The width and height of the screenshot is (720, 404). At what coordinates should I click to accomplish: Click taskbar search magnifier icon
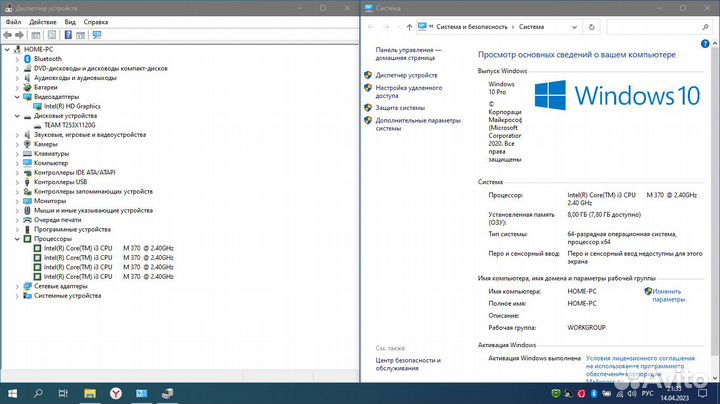[x=38, y=393]
